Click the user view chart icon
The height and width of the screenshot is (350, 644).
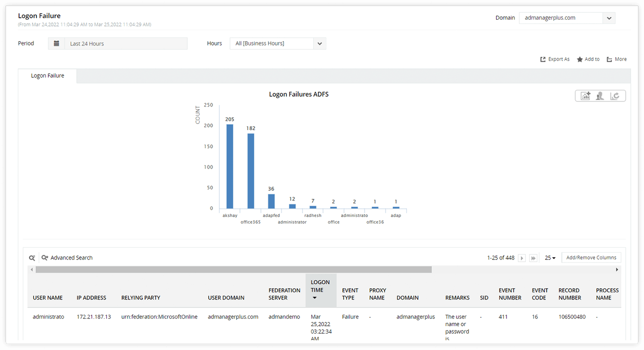tap(600, 96)
